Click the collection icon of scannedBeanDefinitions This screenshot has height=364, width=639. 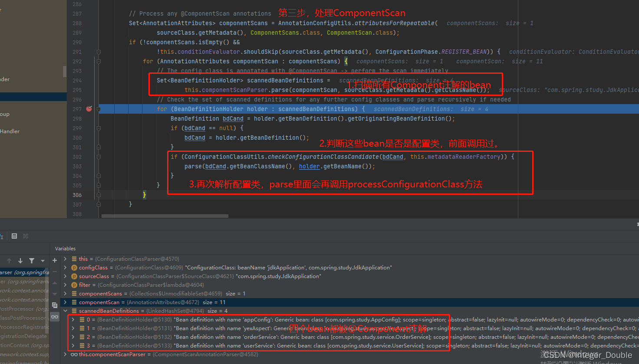pos(74,311)
